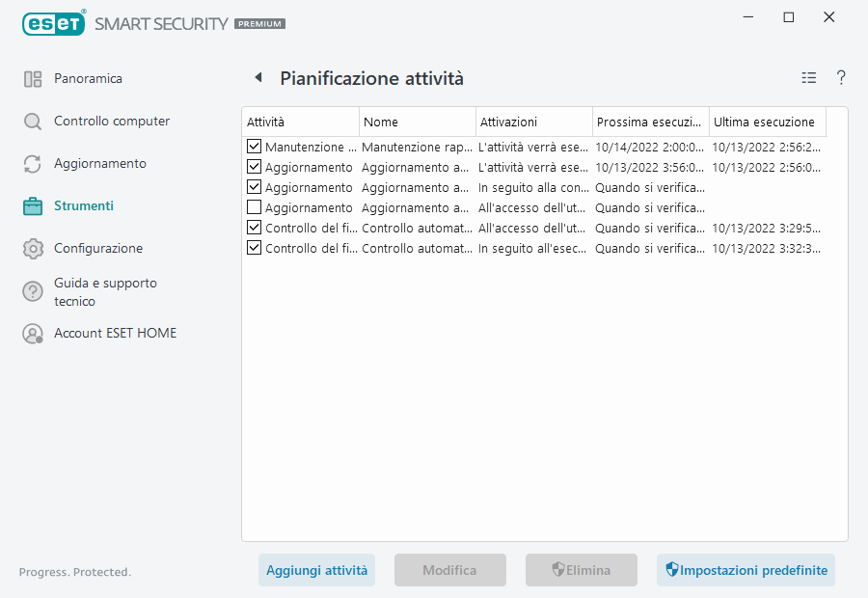The height and width of the screenshot is (598, 868).
Task: Open the Controllo computer menu item
Action: pos(112,122)
